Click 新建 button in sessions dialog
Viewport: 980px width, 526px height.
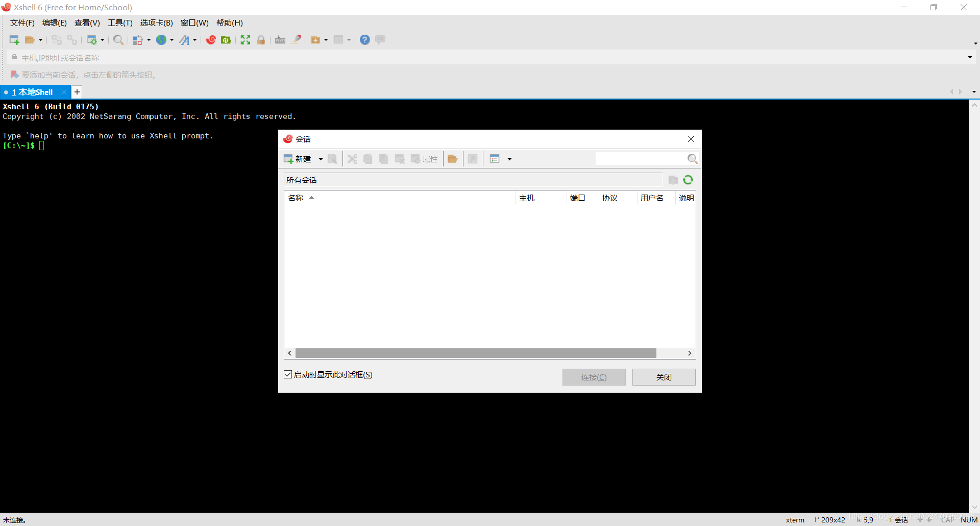coord(297,159)
